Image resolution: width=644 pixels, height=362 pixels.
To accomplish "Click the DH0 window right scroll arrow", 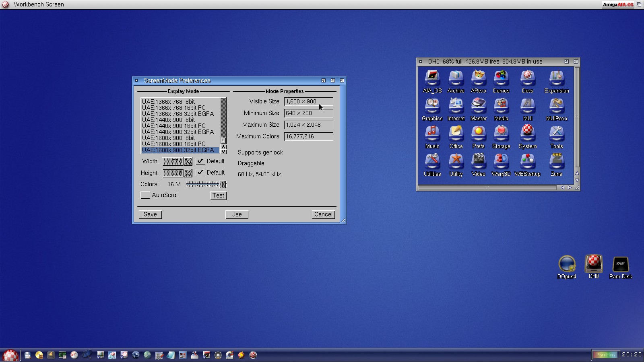I will coord(570,187).
